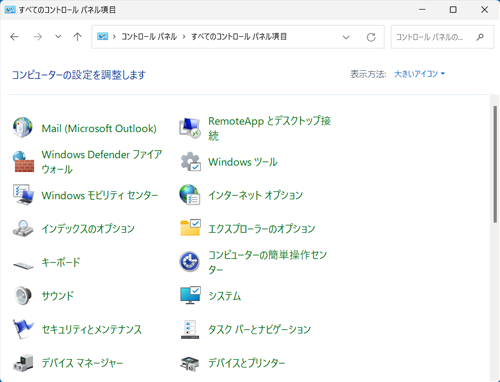This screenshot has width=500, height=382.
Task: Open RemoteApp とデスクトップ接続 text link
Action: coord(269,128)
